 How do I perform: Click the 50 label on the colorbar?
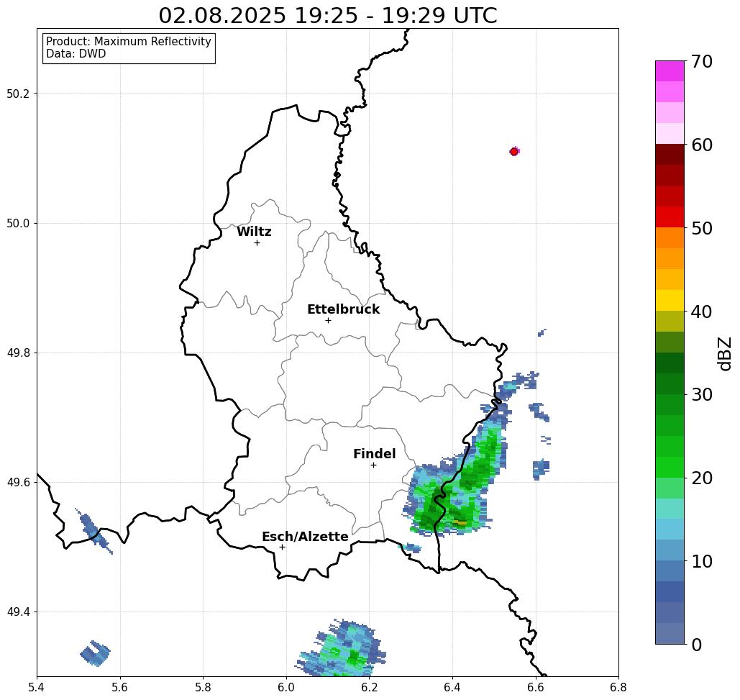(702, 228)
